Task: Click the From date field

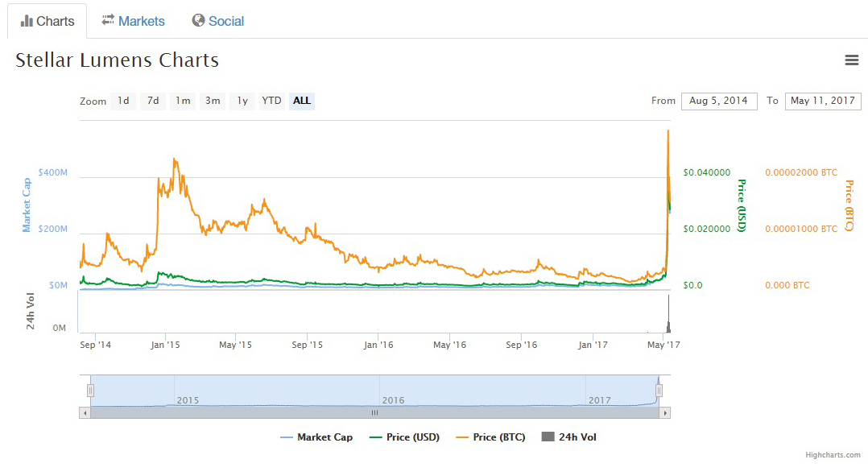Action: tap(719, 101)
